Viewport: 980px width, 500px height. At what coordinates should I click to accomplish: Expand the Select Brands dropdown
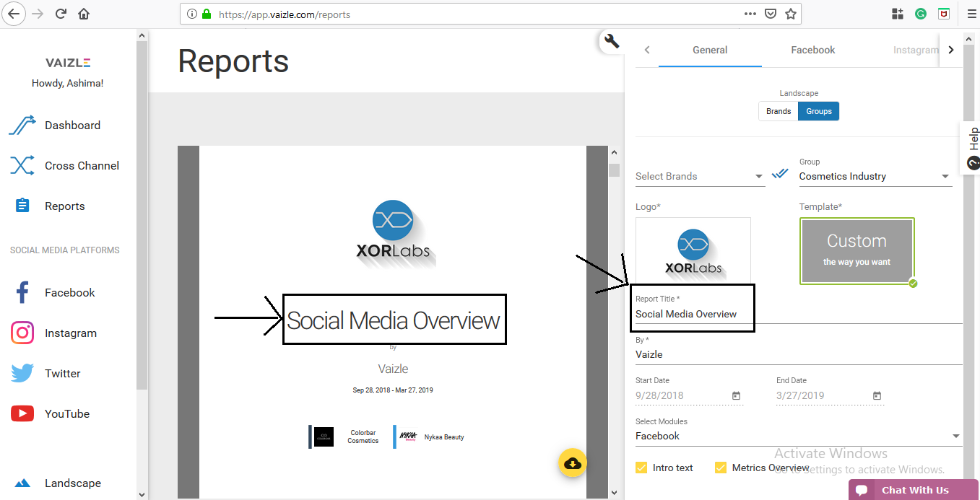tap(700, 176)
